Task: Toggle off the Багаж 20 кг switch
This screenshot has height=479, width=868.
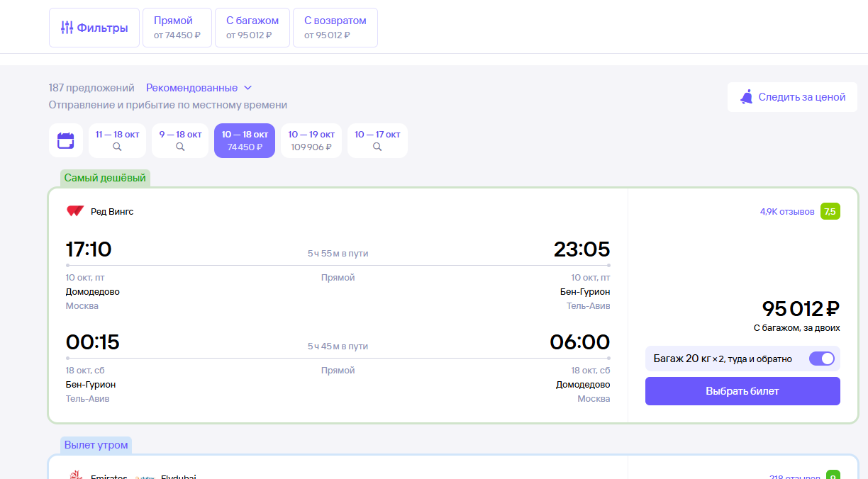Action: 822,359
